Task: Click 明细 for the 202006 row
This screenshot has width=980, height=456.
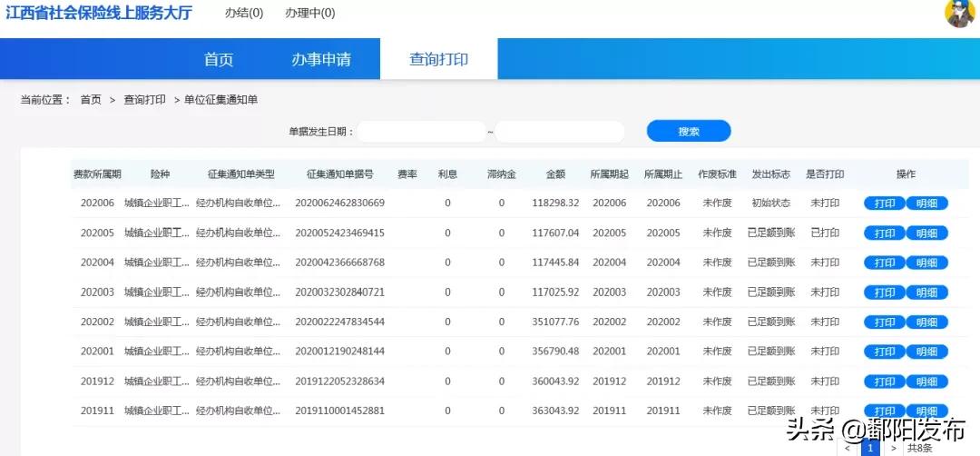Action: pyautogui.click(x=926, y=203)
